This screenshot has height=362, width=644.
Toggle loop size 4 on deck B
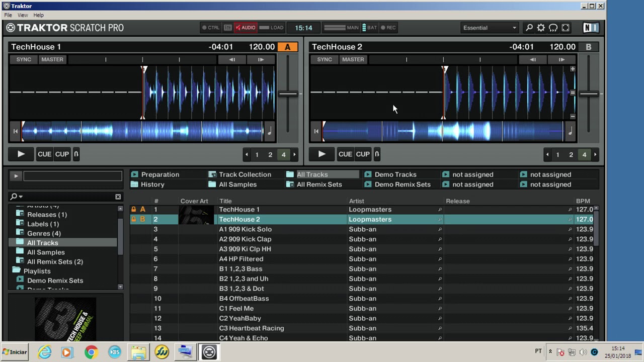click(584, 155)
